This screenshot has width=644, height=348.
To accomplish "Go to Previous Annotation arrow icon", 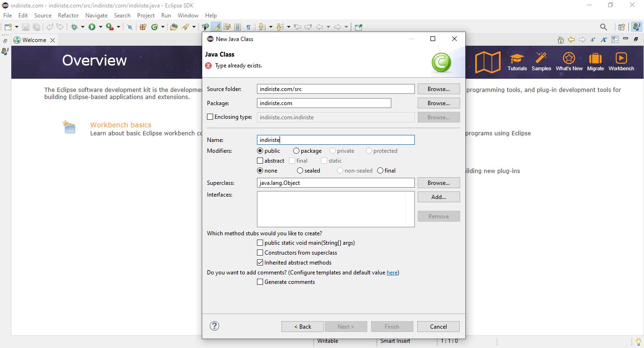I will point(279,27).
